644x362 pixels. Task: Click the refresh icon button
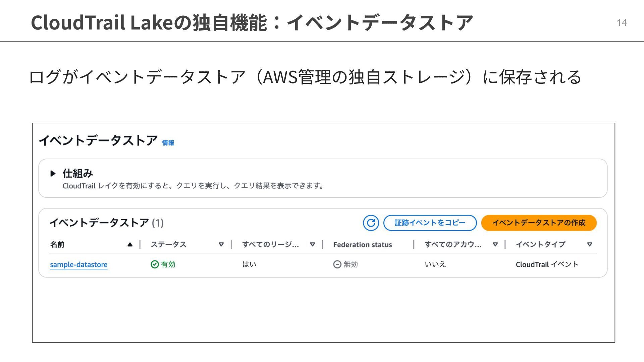click(371, 223)
